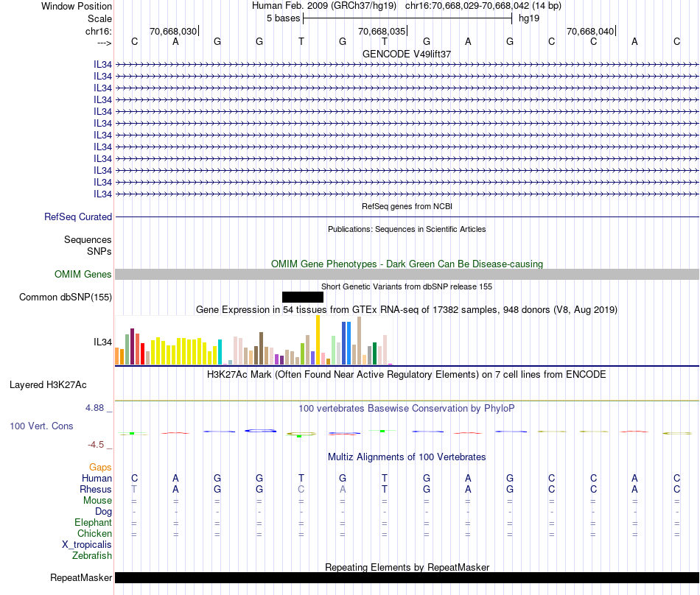Click the chr16: ruler label

(x=99, y=31)
